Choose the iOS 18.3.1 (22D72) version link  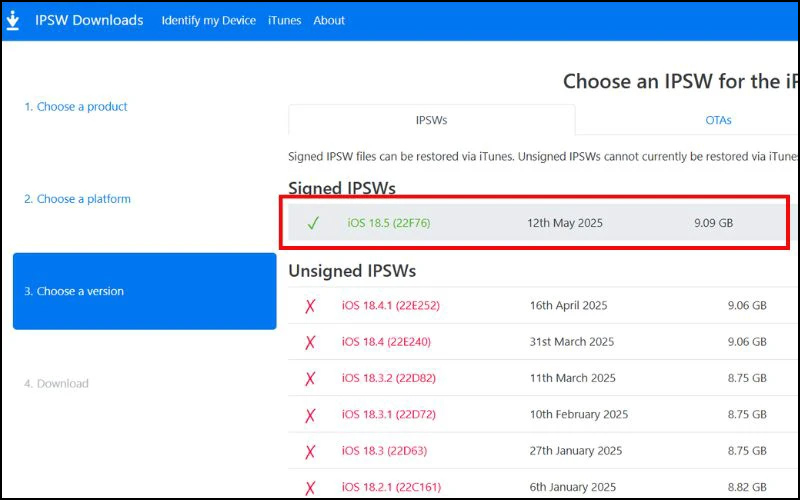click(x=388, y=414)
